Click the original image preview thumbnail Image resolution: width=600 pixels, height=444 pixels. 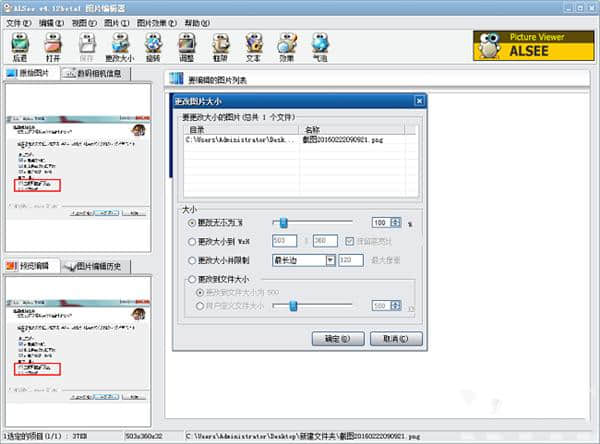click(x=78, y=168)
